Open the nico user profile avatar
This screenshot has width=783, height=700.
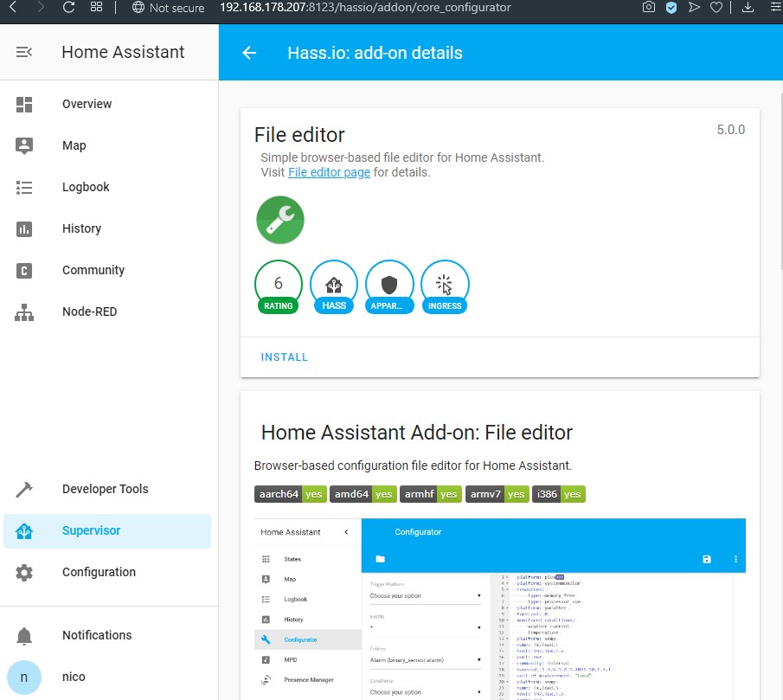click(x=24, y=677)
